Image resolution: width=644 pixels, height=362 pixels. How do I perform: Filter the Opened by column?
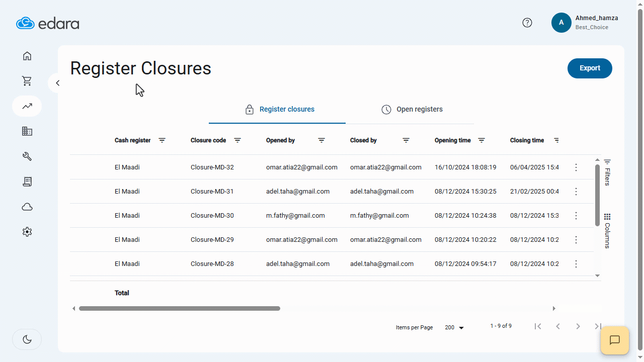321,140
